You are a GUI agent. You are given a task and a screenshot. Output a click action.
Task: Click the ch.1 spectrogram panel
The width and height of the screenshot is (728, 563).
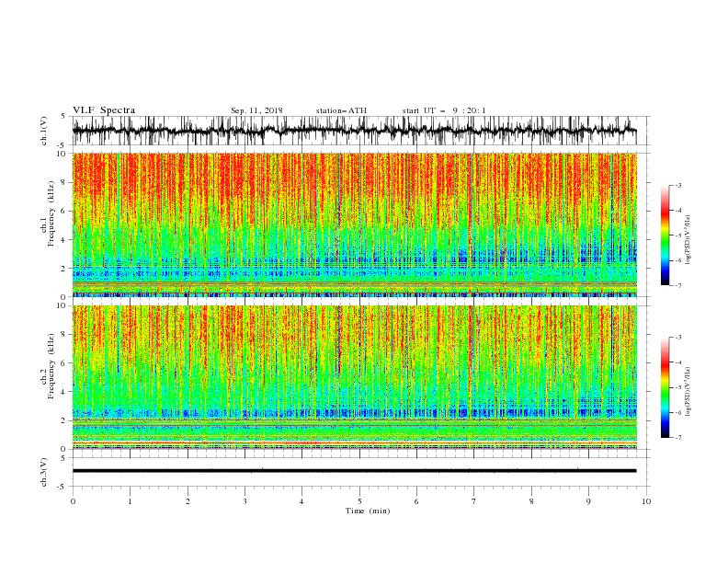tap(354, 224)
